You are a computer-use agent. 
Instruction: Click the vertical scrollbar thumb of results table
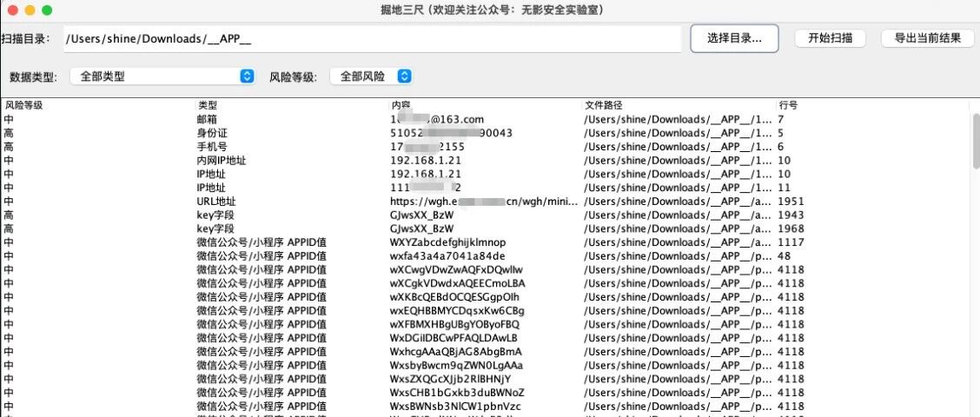[976, 141]
